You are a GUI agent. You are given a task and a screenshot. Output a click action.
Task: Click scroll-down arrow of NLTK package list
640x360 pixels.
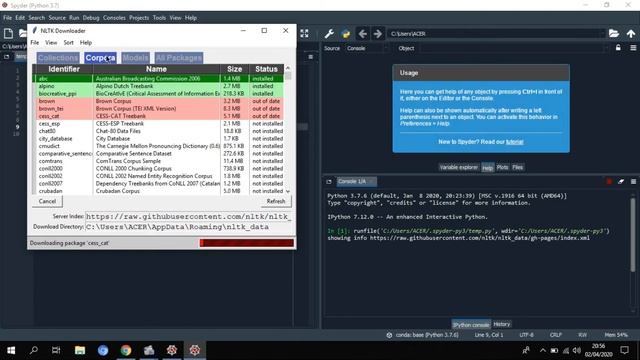[288, 191]
